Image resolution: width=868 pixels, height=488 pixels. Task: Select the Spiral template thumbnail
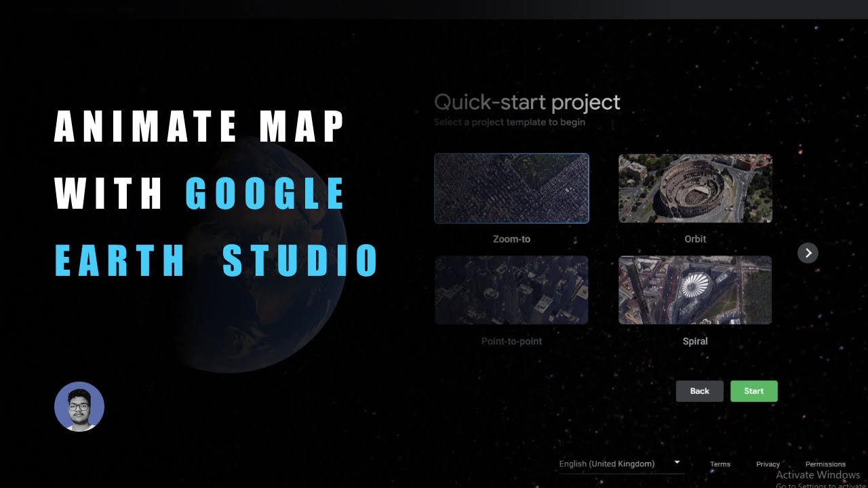695,290
